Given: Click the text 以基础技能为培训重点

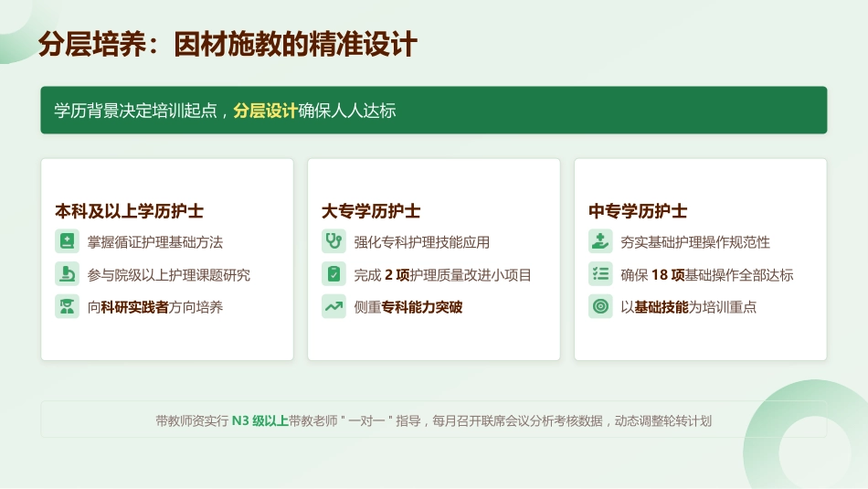Looking at the screenshot, I should (689, 307).
